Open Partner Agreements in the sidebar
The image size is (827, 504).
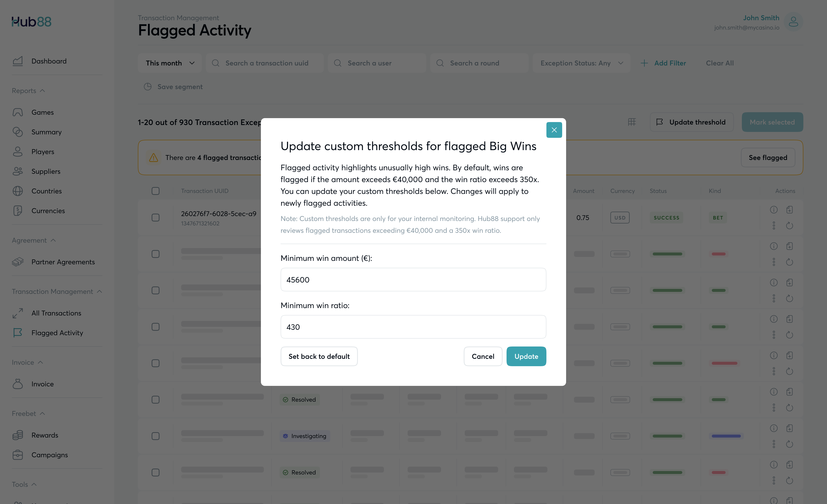pos(63,262)
